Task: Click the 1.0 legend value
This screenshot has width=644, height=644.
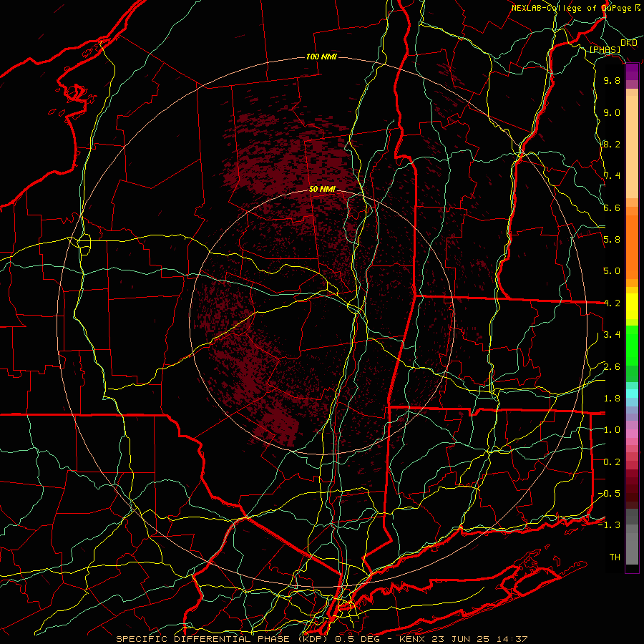Action: coord(612,430)
